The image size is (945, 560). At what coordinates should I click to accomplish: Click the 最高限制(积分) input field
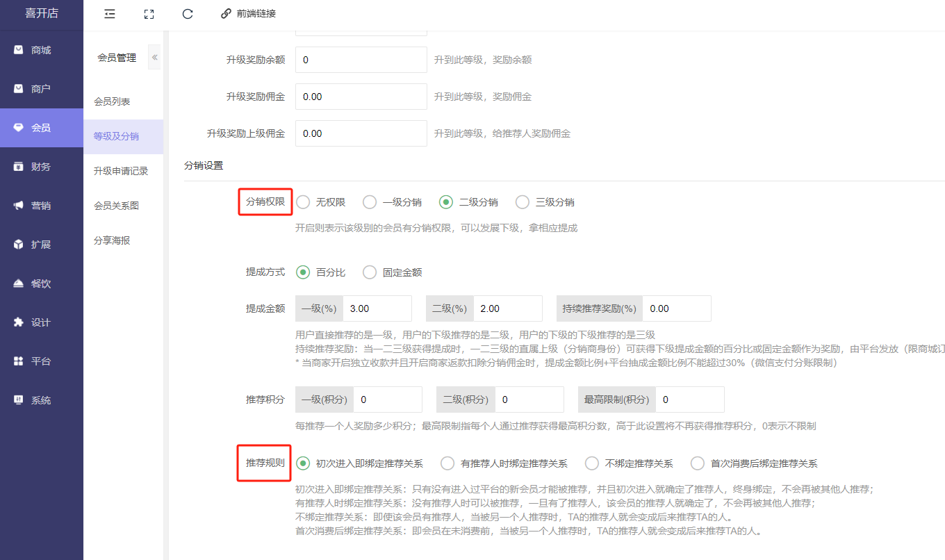click(x=689, y=400)
